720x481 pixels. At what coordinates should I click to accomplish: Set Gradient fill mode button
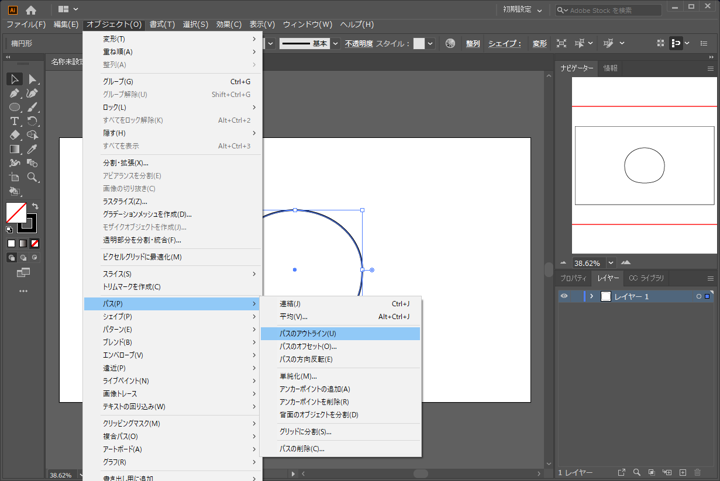[x=23, y=243]
